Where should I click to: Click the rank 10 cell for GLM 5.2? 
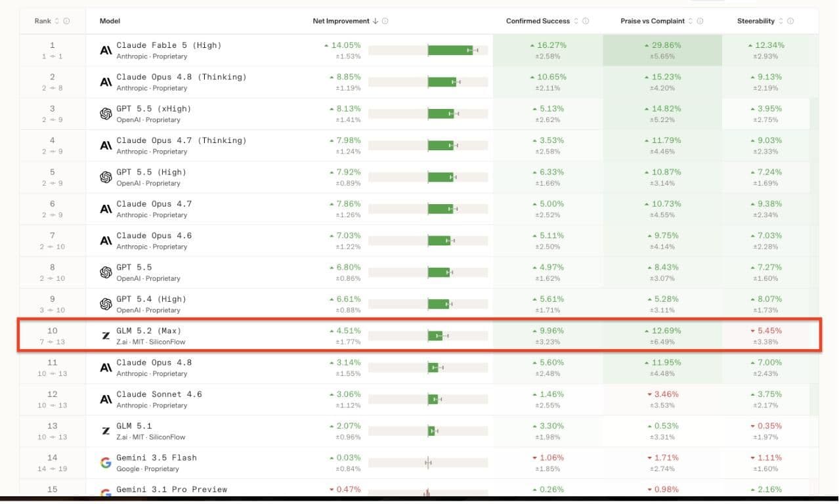[x=52, y=336]
